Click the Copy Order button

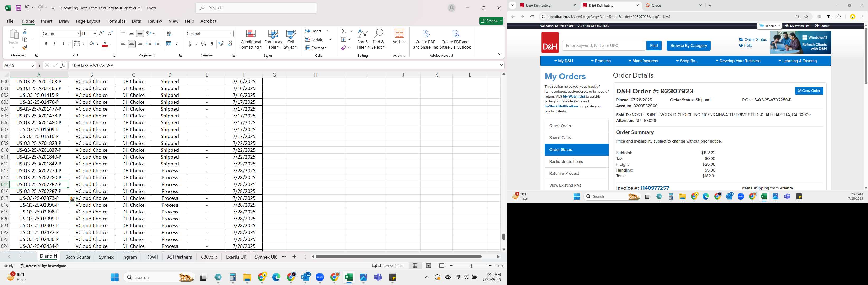809,91
